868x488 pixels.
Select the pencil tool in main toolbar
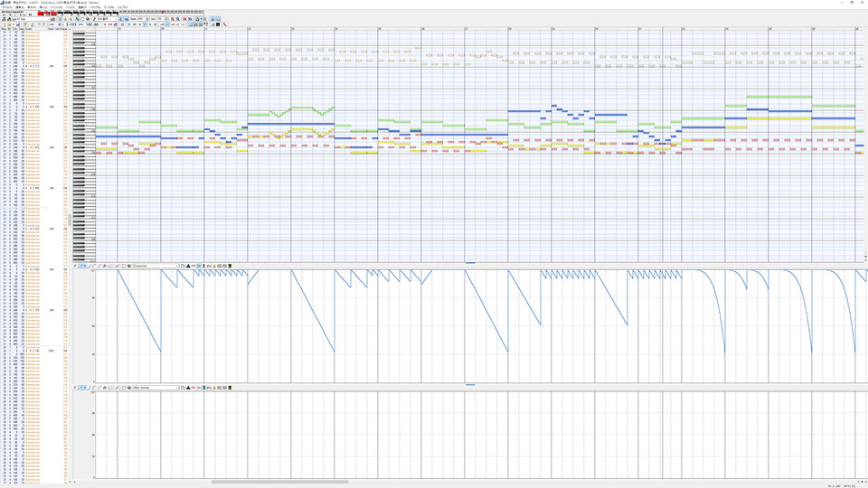77,19
